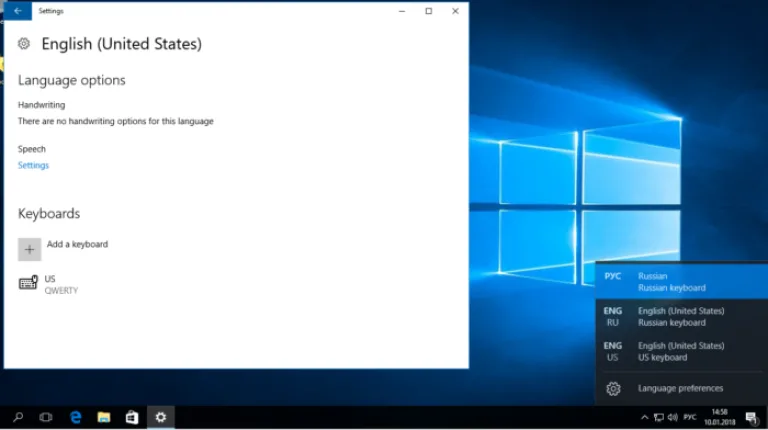Image resolution: width=768 pixels, height=430 pixels.
Task: Click the English (United States) page title
Action: pos(121,44)
